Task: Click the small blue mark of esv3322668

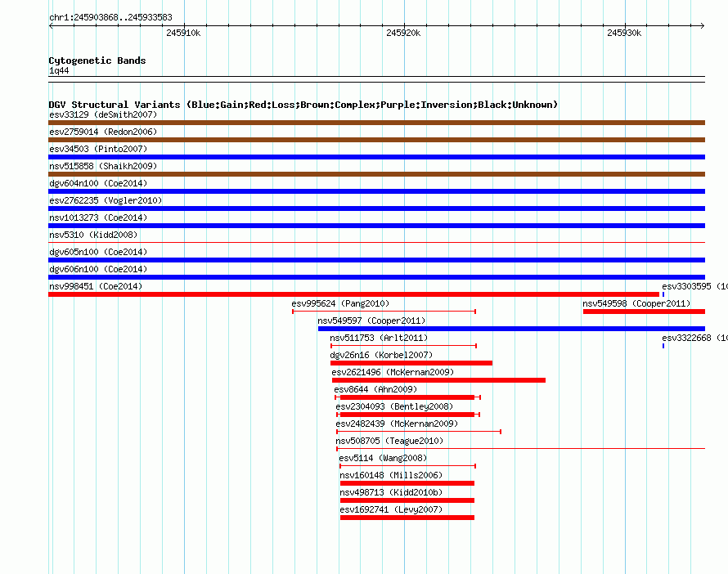Action: coord(663,346)
